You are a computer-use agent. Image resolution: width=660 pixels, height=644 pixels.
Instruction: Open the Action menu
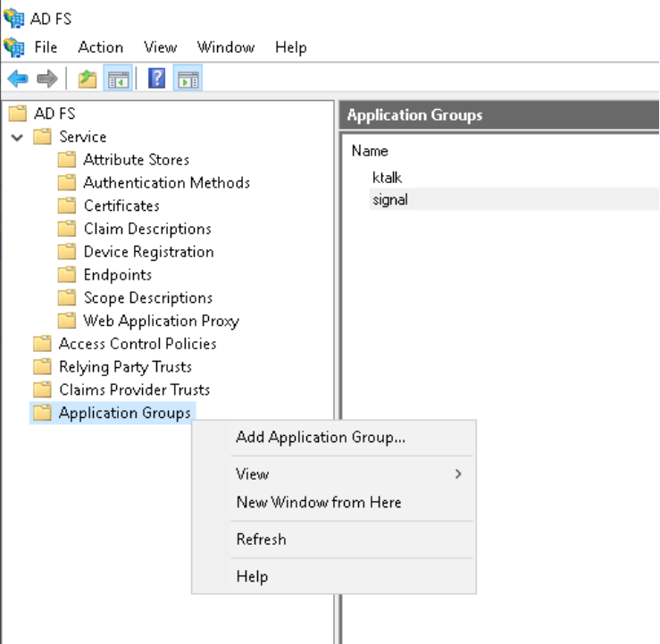point(100,47)
